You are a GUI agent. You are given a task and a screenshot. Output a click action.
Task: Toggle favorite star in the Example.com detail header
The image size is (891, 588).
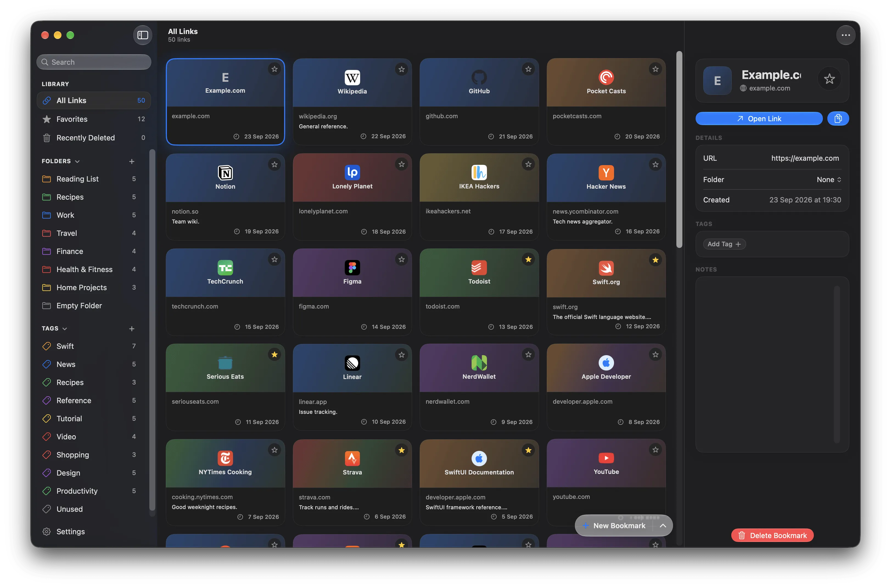(829, 79)
